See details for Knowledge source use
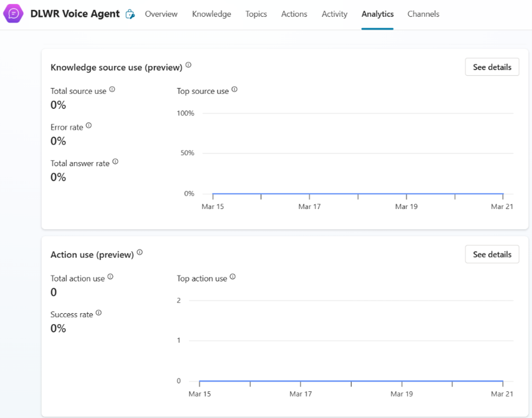The width and height of the screenshot is (532, 418). [x=492, y=67]
